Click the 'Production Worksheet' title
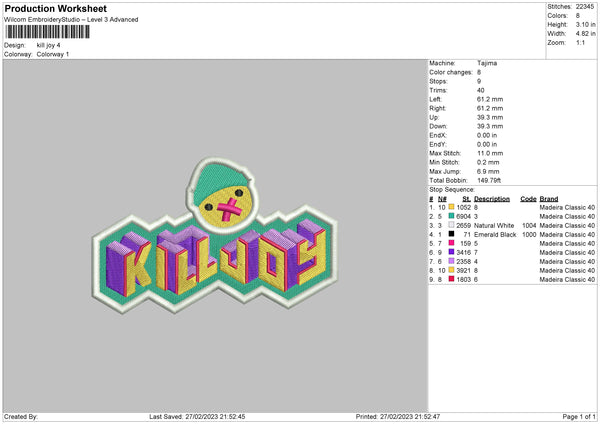This screenshot has width=600, height=424. [x=55, y=8]
